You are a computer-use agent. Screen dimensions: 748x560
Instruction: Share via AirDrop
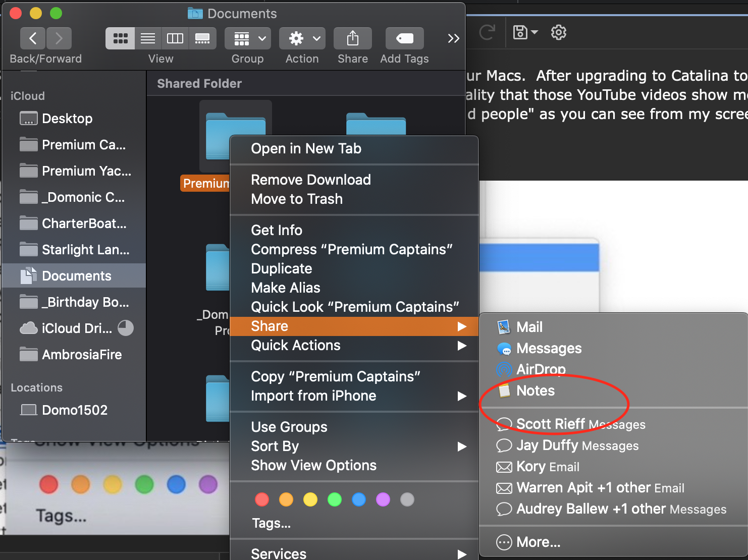pos(613,370)
